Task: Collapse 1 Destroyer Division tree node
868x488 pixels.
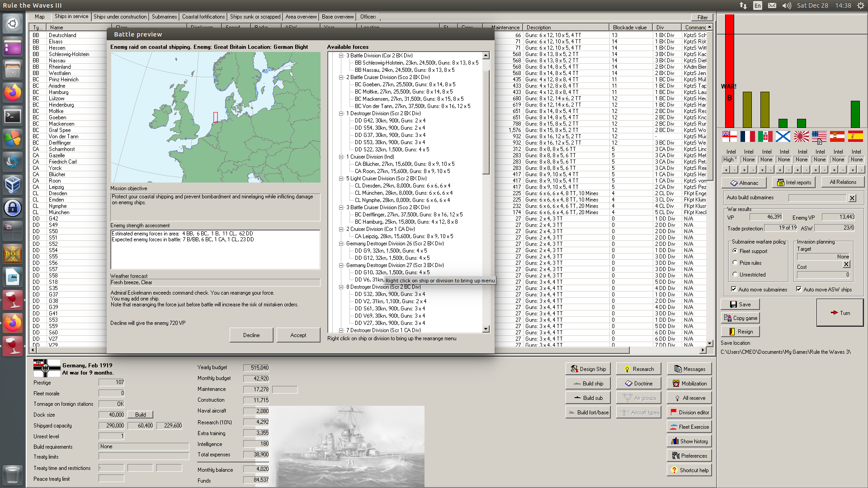Action: 342,113
